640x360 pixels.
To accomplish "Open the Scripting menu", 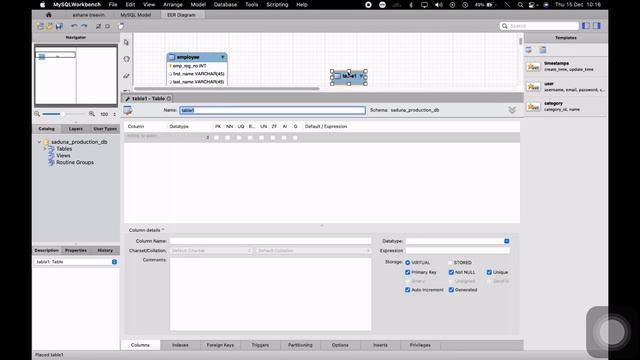I will click(277, 5).
